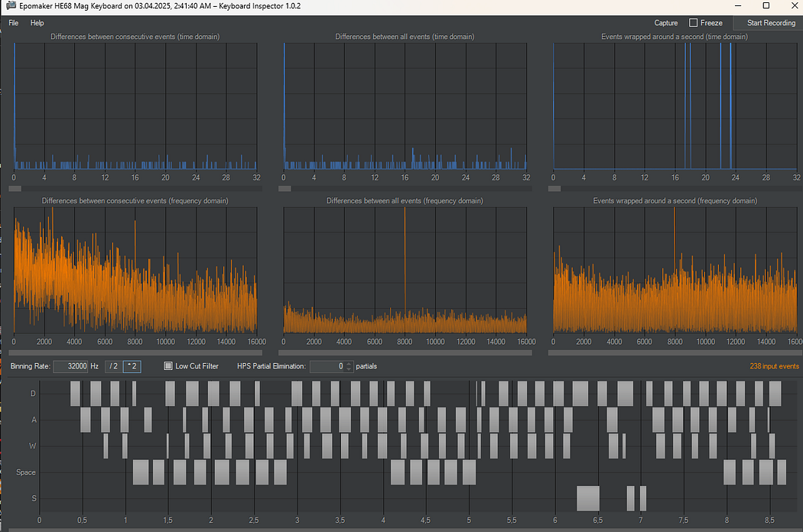Decrease HPS partials with down arrow
This screenshot has height=532, width=803.
(349, 370)
